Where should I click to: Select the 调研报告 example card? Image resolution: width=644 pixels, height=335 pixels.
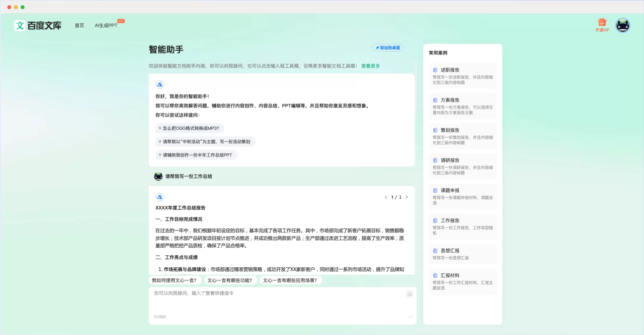pos(462,166)
